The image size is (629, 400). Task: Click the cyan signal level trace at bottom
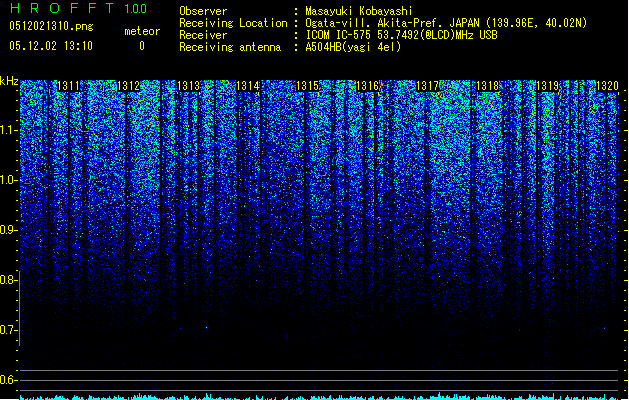coord(320,397)
